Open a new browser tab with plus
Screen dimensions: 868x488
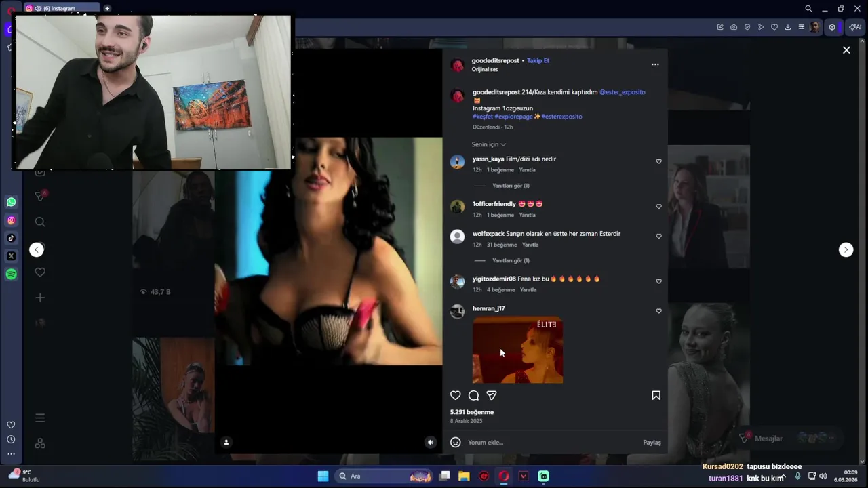(x=107, y=8)
